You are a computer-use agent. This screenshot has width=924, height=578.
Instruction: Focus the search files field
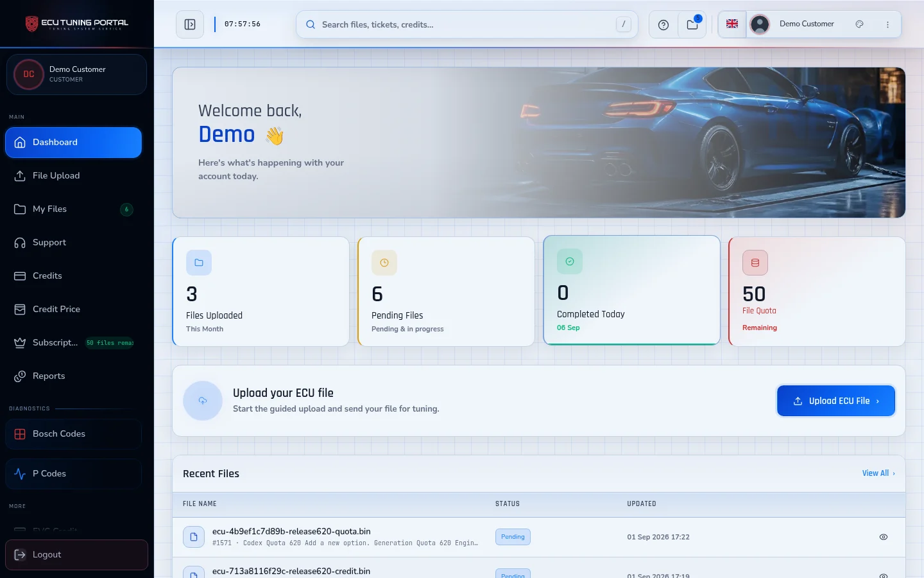pyautogui.click(x=466, y=24)
